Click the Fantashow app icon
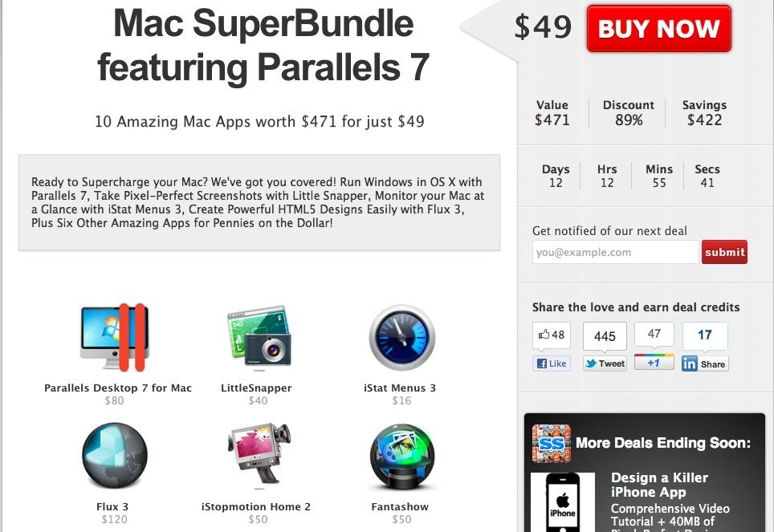 (x=401, y=456)
